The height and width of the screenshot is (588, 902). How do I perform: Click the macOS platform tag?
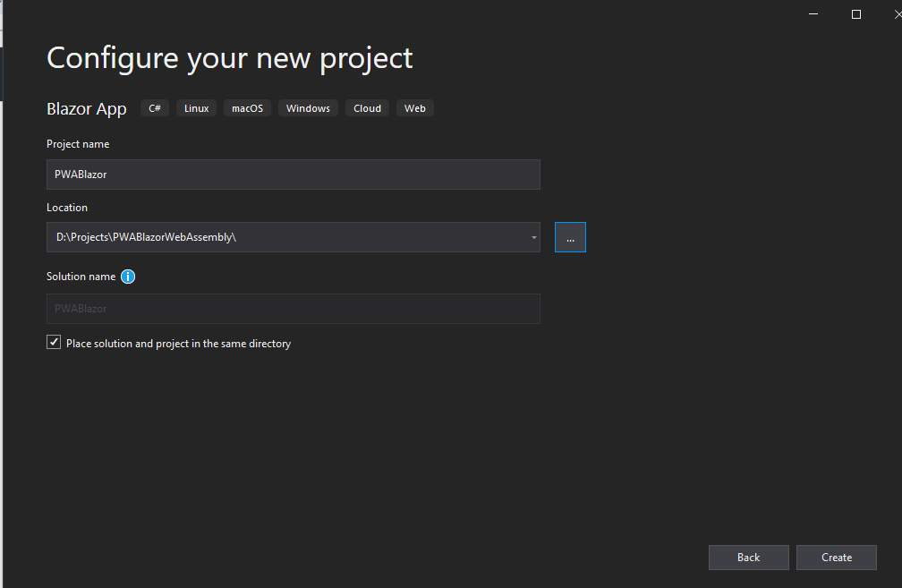[x=248, y=108]
